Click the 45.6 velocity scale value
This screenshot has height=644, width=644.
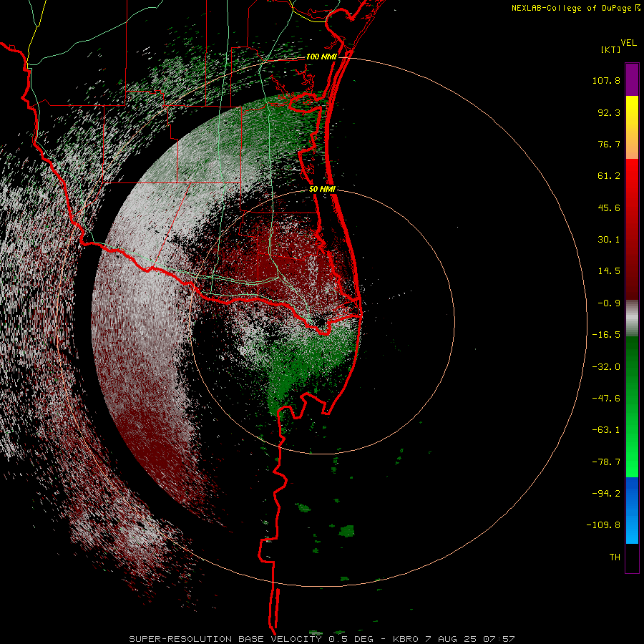[609, 208]
